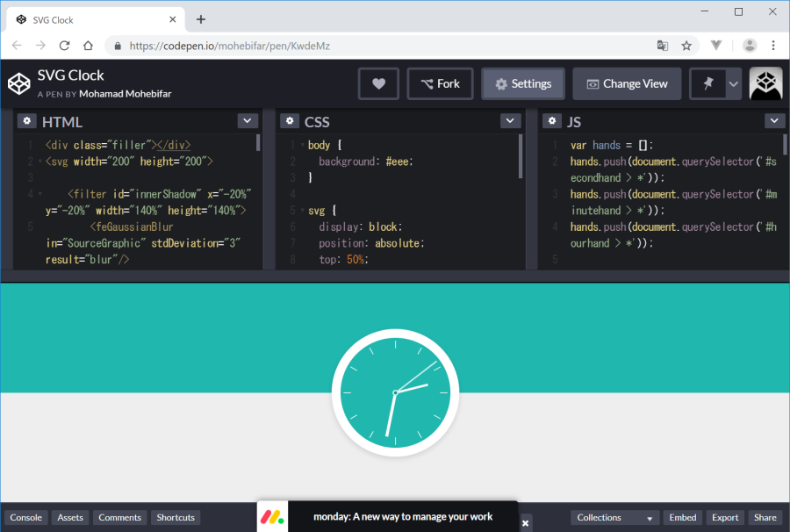Expand the CSS panel dropdown chevron
This screenshot has width=790, height=532.
click(510, 121)
